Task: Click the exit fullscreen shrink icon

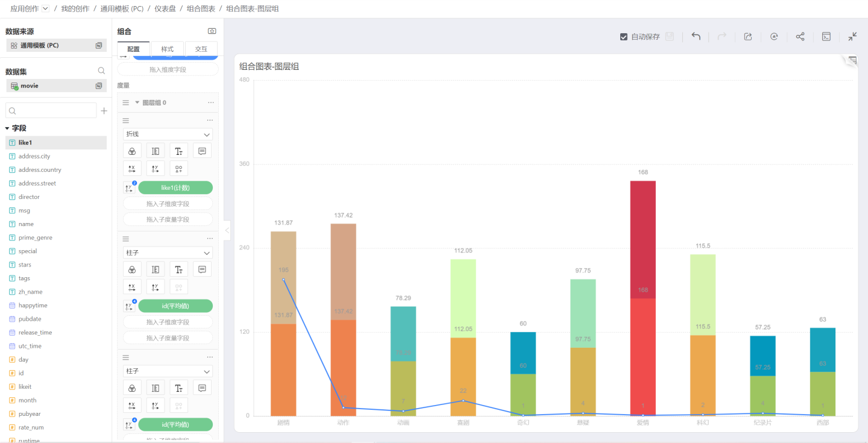Action: (852, 37)
